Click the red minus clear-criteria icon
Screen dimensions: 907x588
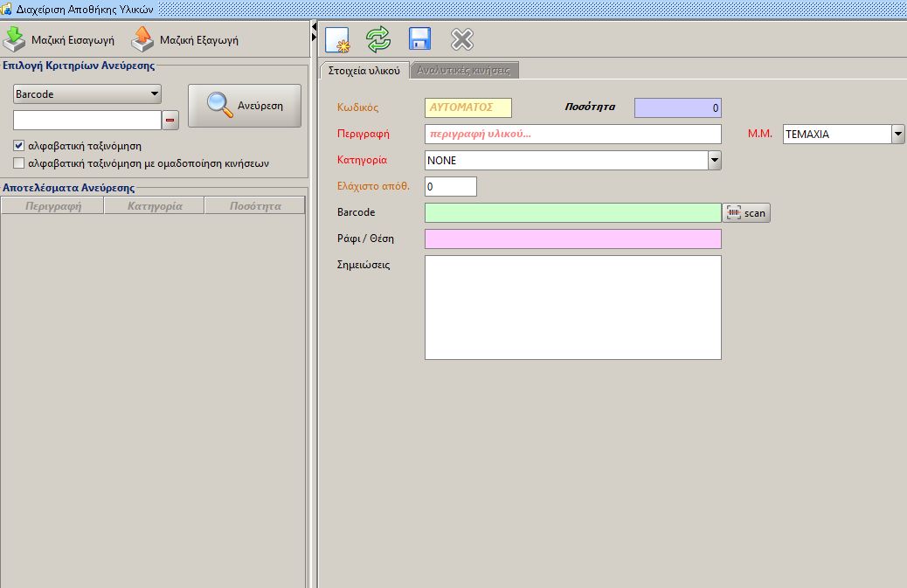170,121
